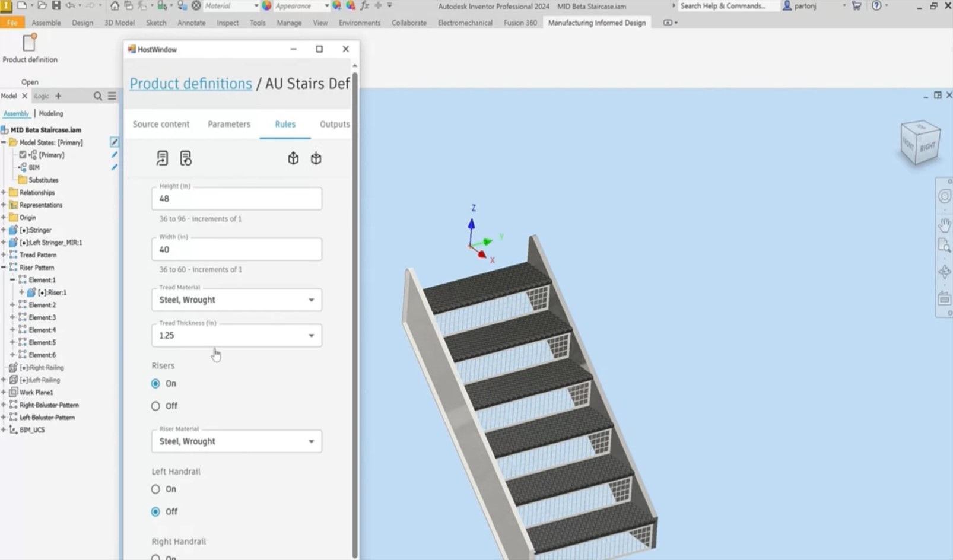
Task: Click the Width (in) input field
Action: click(237, 249)
